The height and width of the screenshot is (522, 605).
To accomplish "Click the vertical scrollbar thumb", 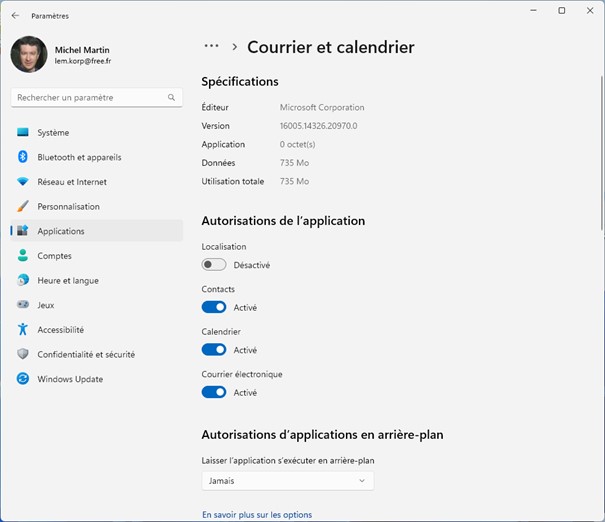I will [x=602, y=153].
